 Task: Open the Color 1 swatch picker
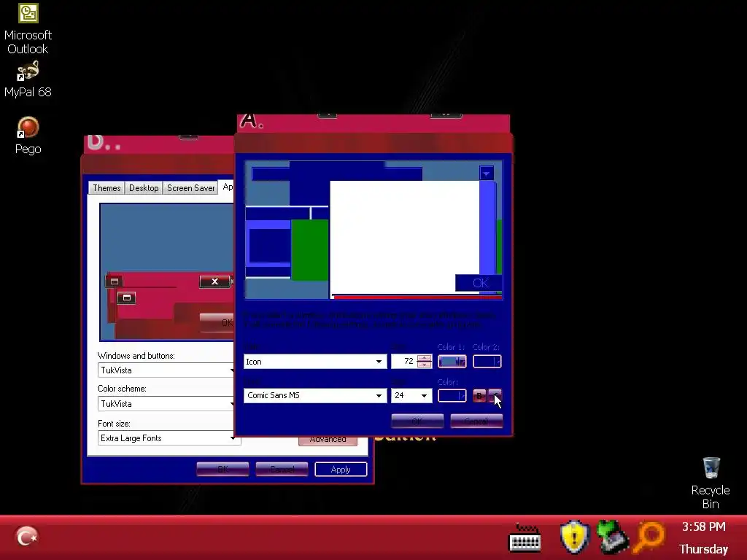point(452,362)
